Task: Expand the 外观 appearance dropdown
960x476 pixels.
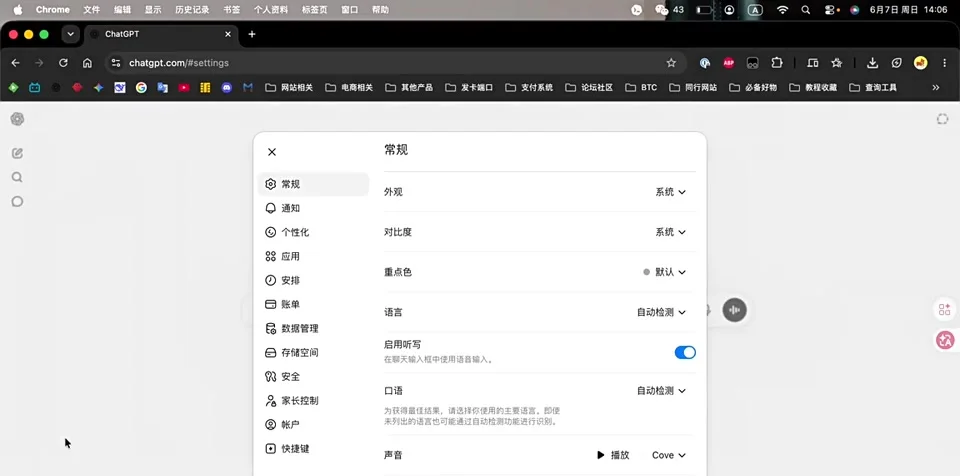Action: [670, 192]
